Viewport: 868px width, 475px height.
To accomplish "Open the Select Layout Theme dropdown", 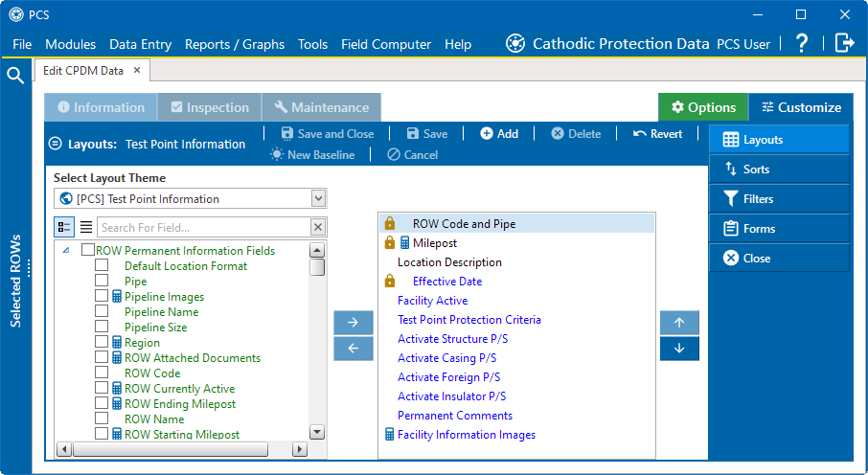I will point(318,199).
